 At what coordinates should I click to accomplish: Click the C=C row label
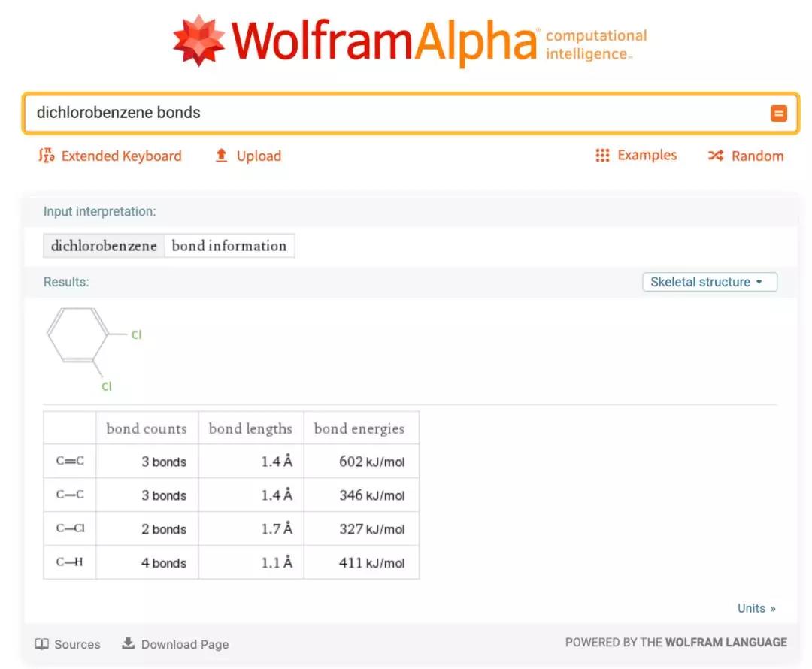(70, 460)
